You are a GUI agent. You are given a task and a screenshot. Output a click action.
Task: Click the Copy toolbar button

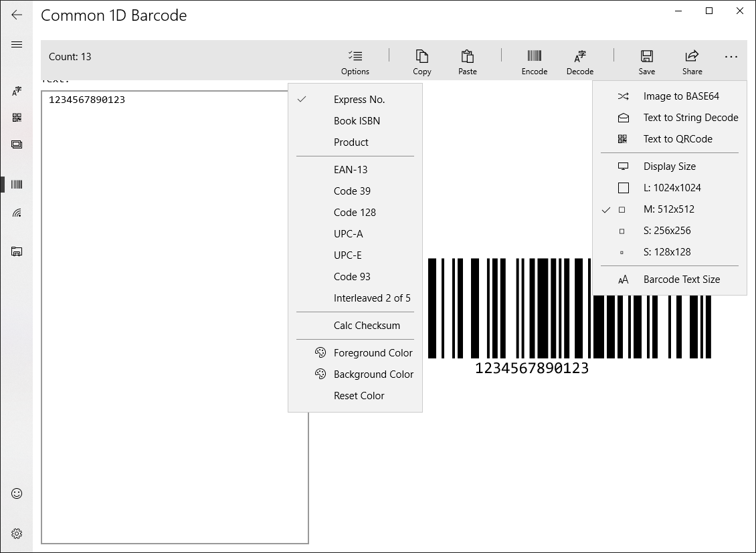click(x=422, y=62)
